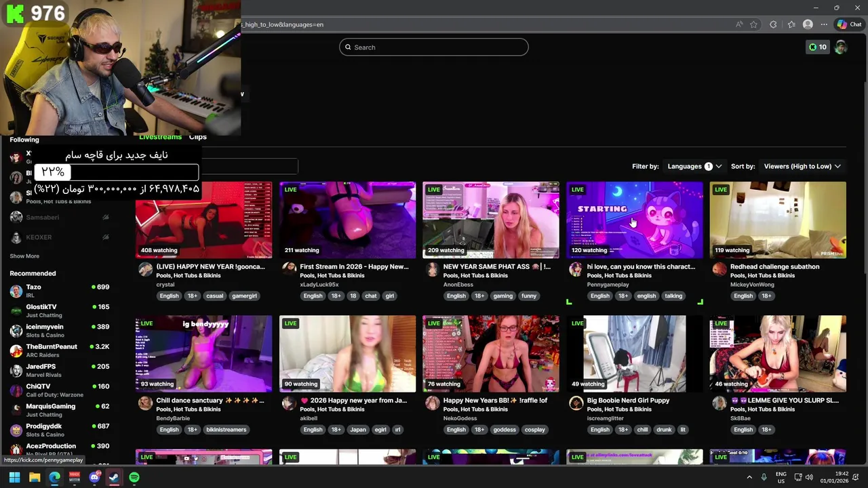
Task: Open GlostikTV recommended channel
Action: tap(60, 310)
